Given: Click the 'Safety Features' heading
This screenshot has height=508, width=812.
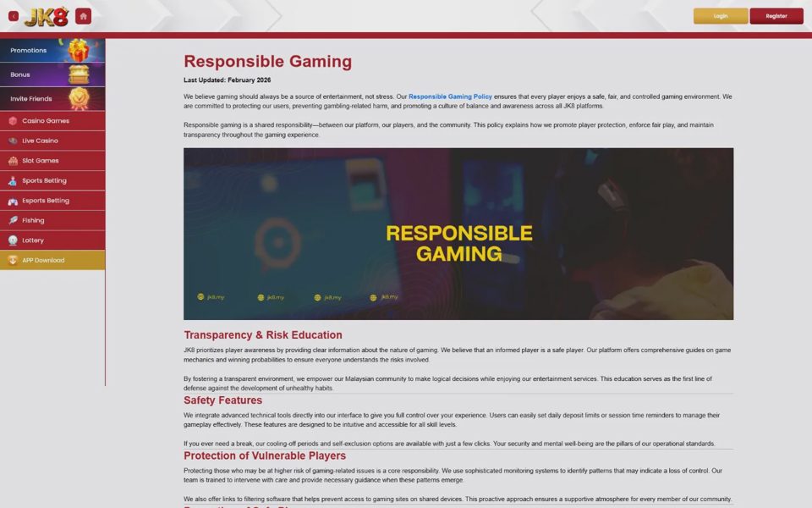Looking at the screenshot, I should [x=222, y=400].
